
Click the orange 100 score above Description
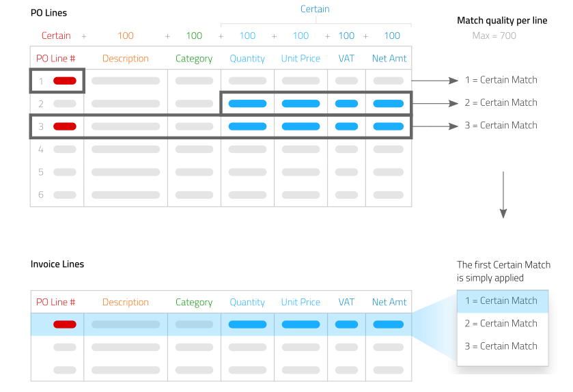coord(126,36)
